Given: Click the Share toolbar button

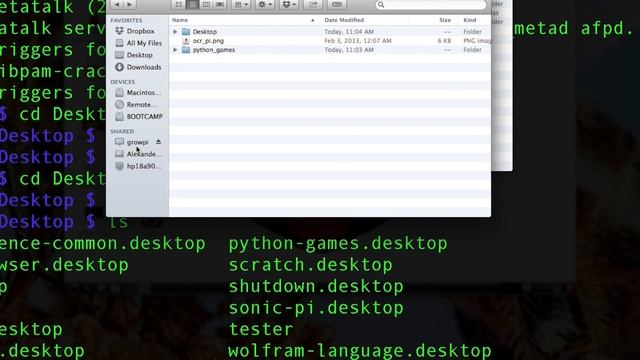Looking at the screenshot, I should click(313, 4).
